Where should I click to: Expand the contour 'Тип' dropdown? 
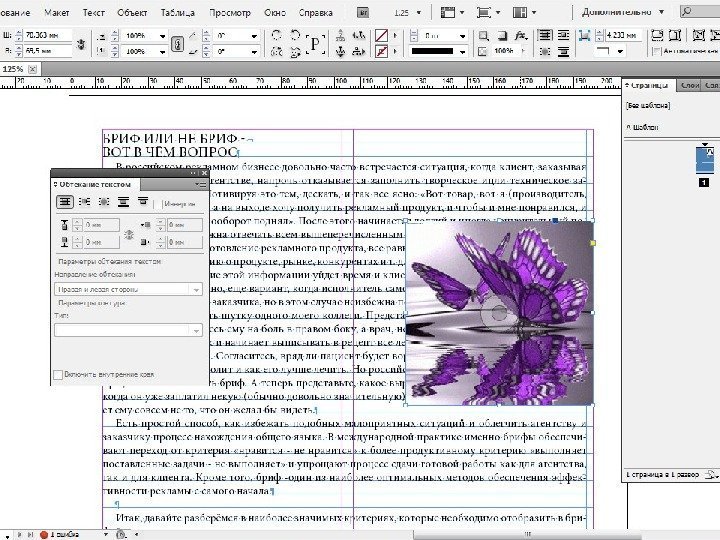click(127, 329)
